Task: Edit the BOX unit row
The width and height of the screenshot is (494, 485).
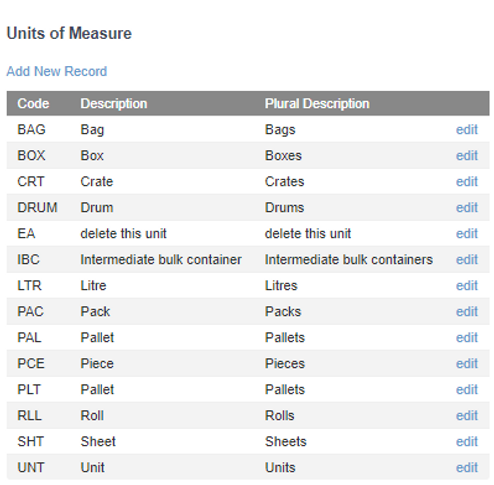Action: [x=467, y=155]
